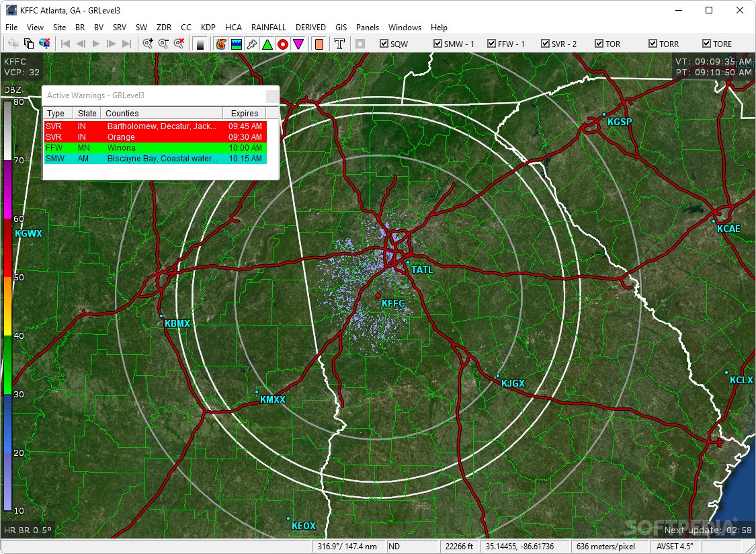Close the Active Warnings window
The image size is (756, 554).
[x=272, y=96]
